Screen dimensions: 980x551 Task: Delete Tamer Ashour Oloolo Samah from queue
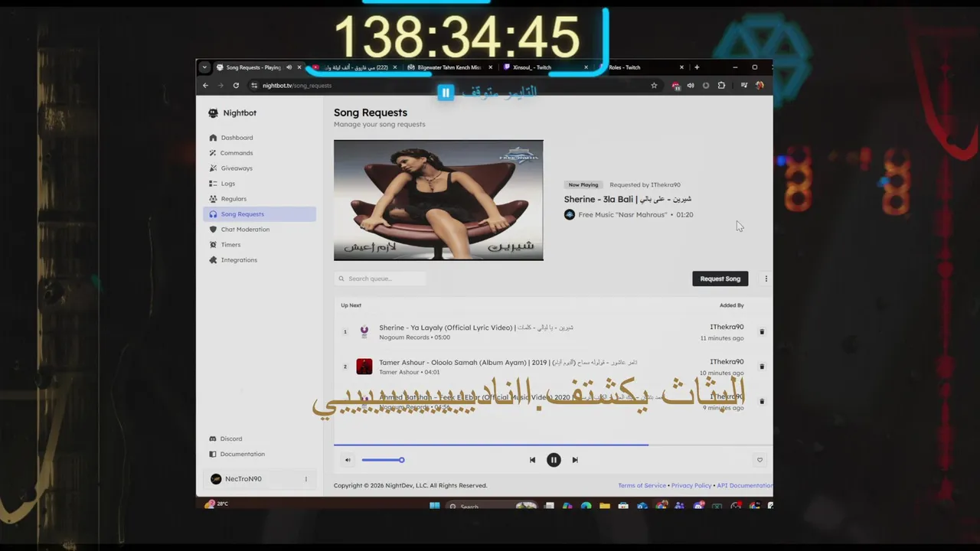(761, 367)
